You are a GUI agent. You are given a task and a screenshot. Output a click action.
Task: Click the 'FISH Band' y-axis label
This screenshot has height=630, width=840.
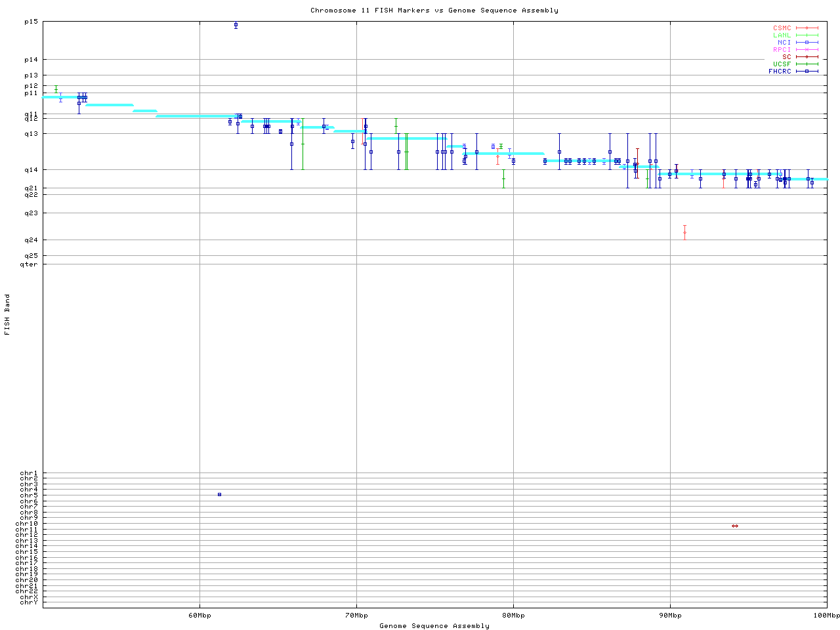pos(7,314)
